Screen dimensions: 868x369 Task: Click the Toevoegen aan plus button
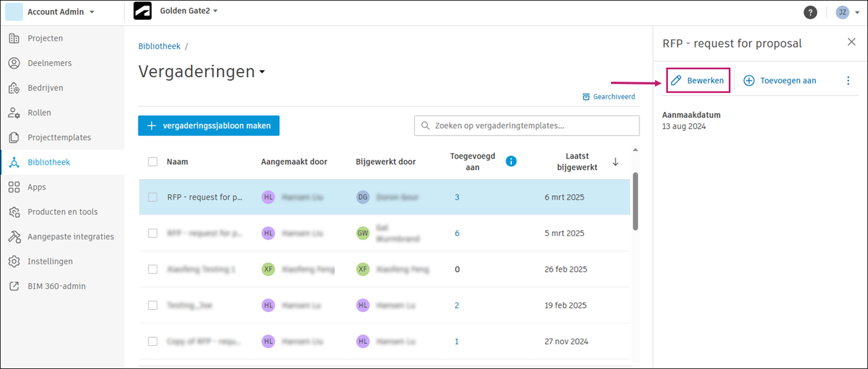[x=780, y=81]
